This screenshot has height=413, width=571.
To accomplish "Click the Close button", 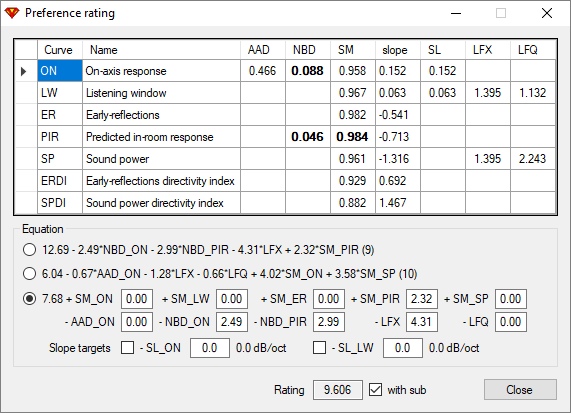I will pyautogui.click(x=520, y=390).
